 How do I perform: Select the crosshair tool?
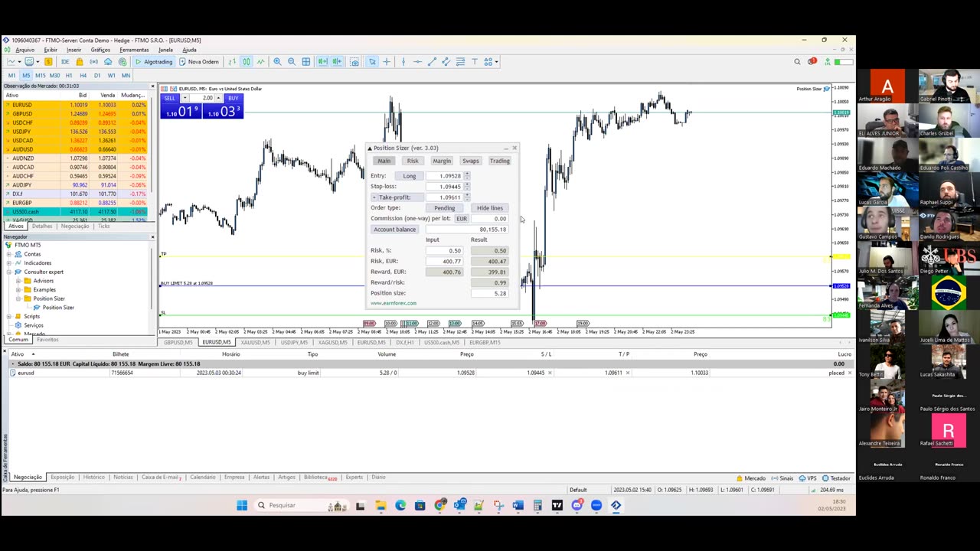[x=387, y=61]
